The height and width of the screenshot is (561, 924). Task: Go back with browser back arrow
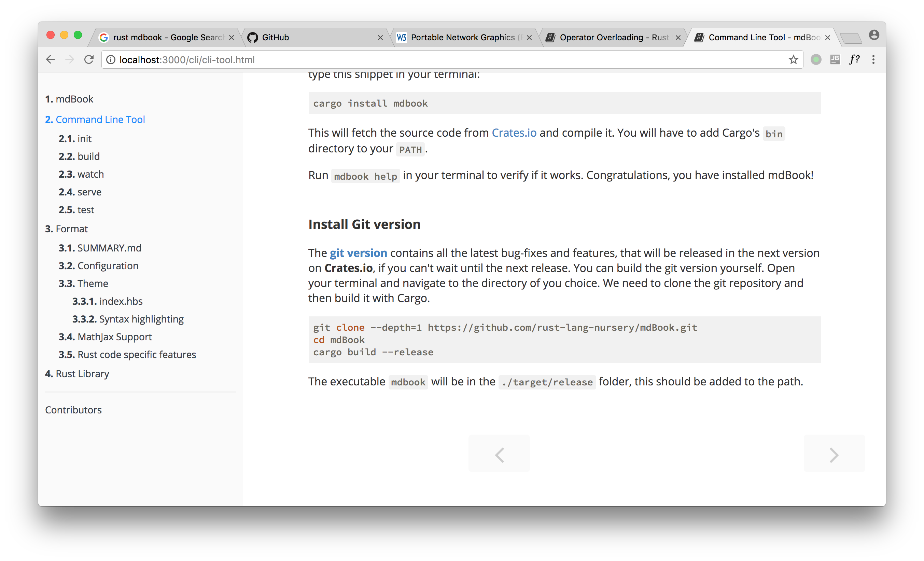tap(51, 59)
